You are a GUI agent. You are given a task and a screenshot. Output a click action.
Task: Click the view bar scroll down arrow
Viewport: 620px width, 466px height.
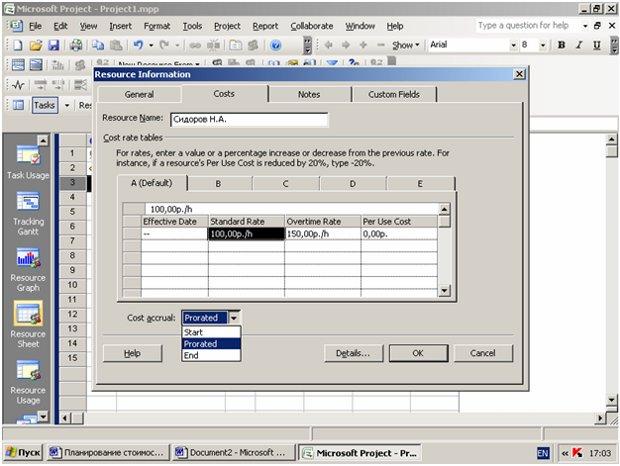tap(43, 416)
